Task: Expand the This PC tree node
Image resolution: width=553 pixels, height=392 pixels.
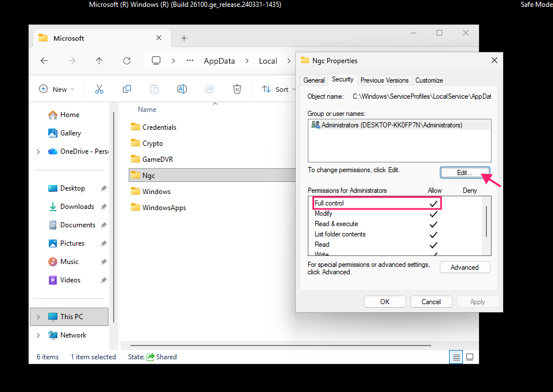Action: click(x=38, y=317)
